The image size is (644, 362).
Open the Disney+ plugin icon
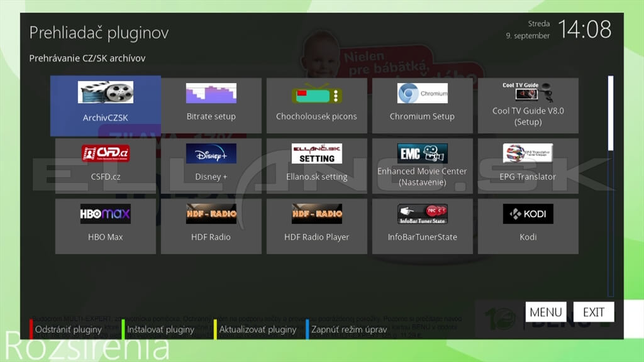(x=211, y=153)
